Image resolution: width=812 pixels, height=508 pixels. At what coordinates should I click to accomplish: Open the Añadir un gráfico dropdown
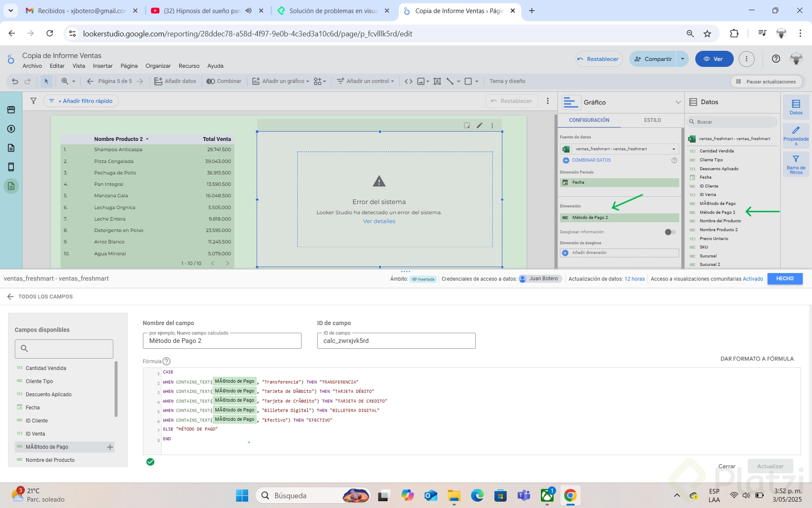click(x=281, y=81)
